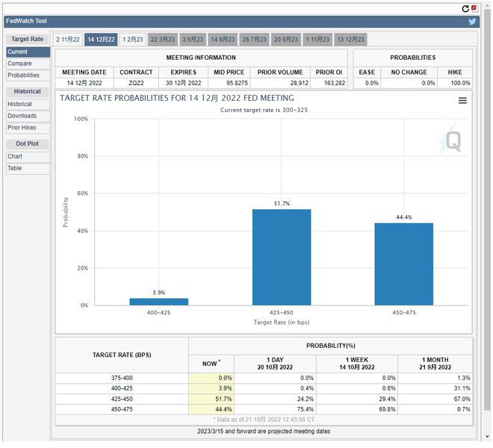
Task: Open Compare in the Target Rate sidebar
Action: [x=20, y=63]
